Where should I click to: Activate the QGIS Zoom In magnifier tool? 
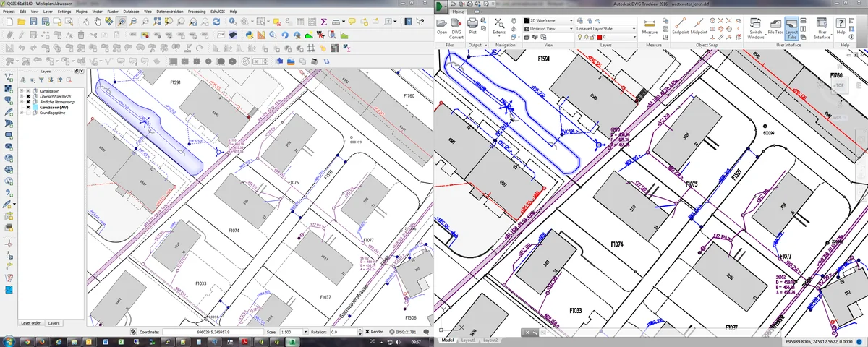click(122, 22)
